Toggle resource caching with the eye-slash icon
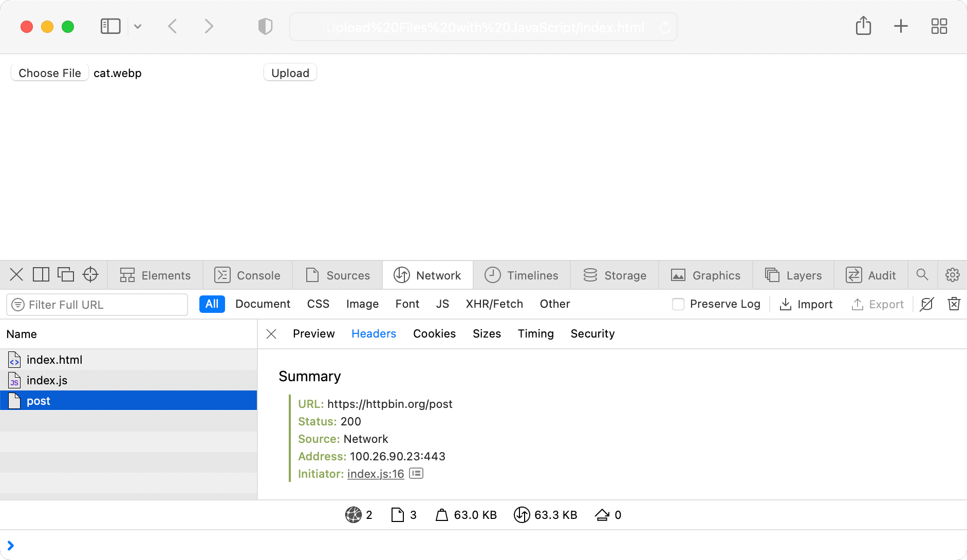This screenshot has width=967, height=560. click(927, 304)
